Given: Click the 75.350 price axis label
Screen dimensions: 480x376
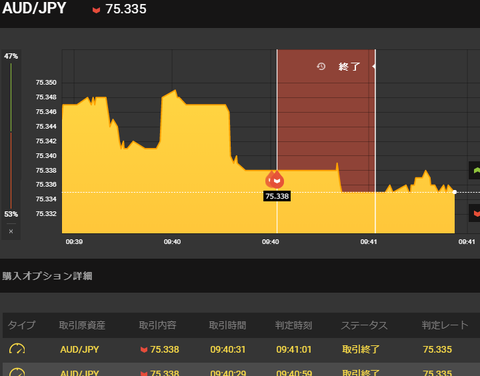Looking at the screenshot, I should pos(46,82).
